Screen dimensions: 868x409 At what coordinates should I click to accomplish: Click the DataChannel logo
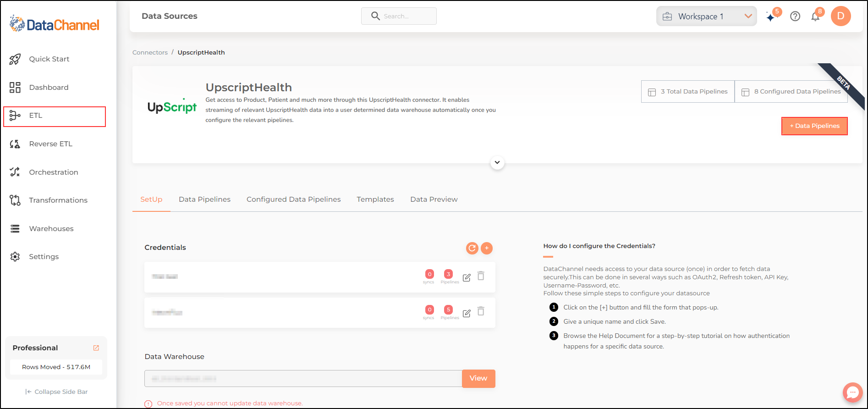click(x=54, y=24)
